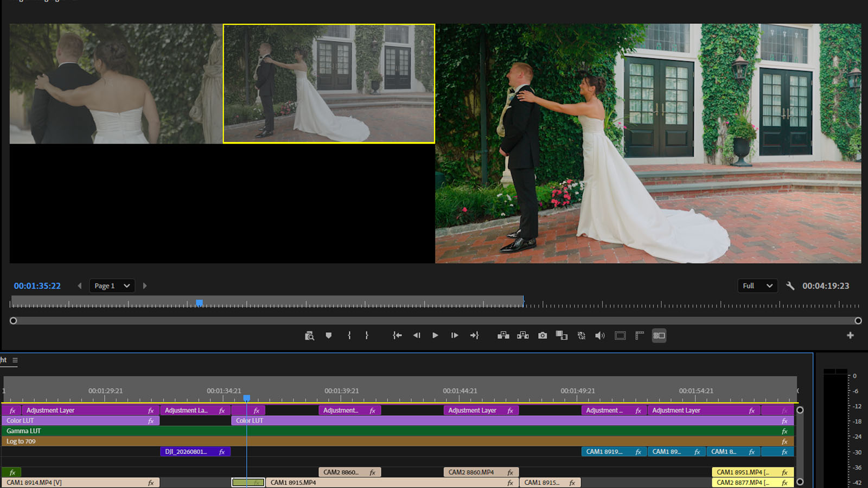Click the timeline ruler playhead
The image size is (868, 488).
[247, 398]
